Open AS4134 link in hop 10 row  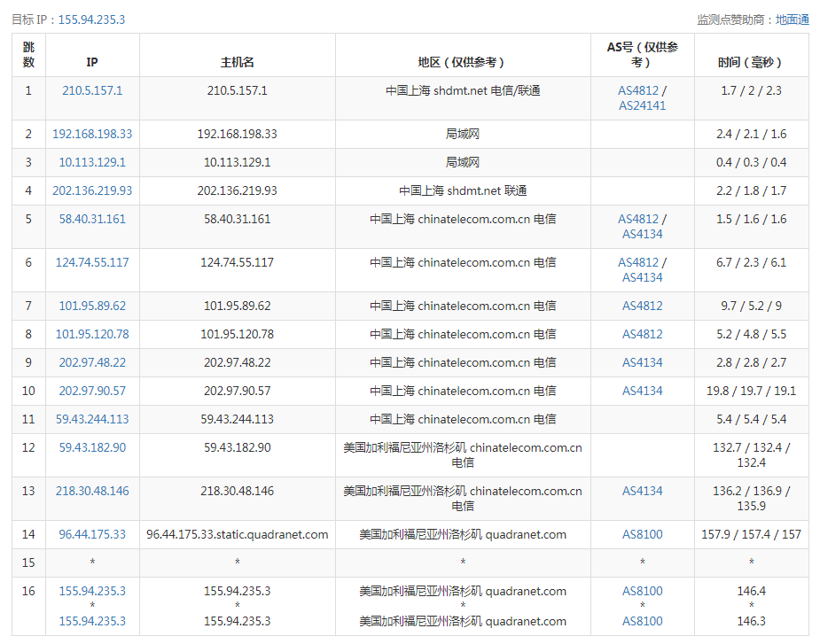pos(642,390)
